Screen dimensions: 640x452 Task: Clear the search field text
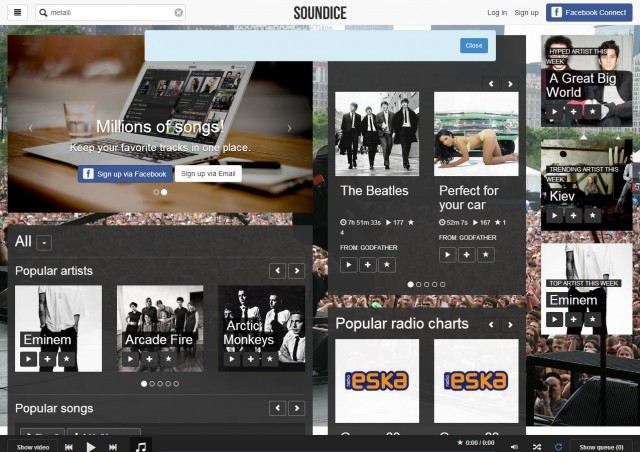click(x=178, y=13)
